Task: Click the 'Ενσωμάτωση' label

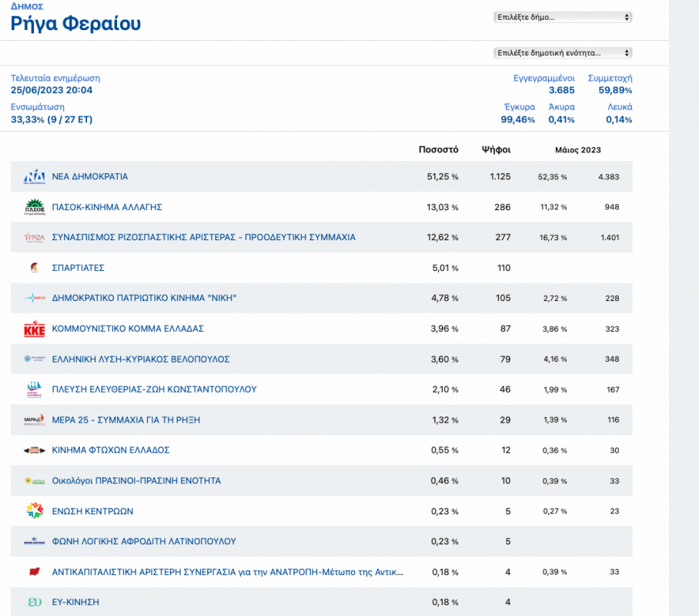Action: pos(38,107)
